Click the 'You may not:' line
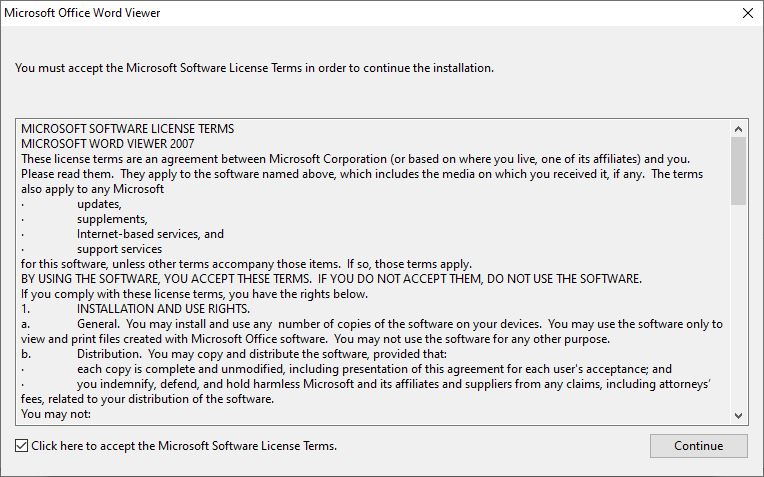Viewport: 764px width, 477px height. click(x=56, y=414)
